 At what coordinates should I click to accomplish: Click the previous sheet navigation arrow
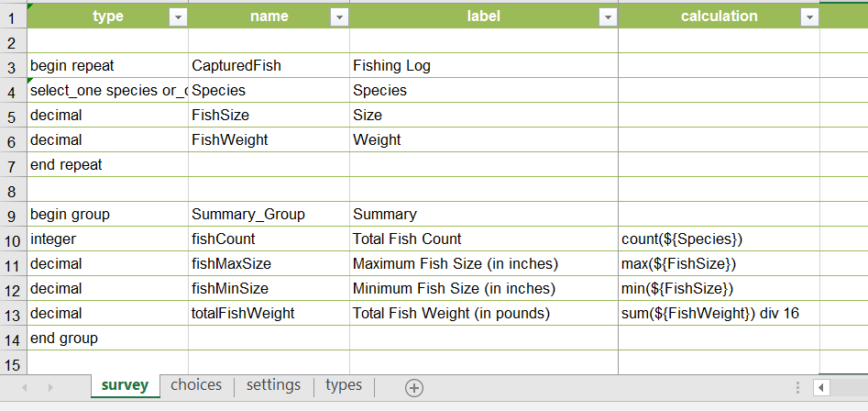(x=25, y=387)
